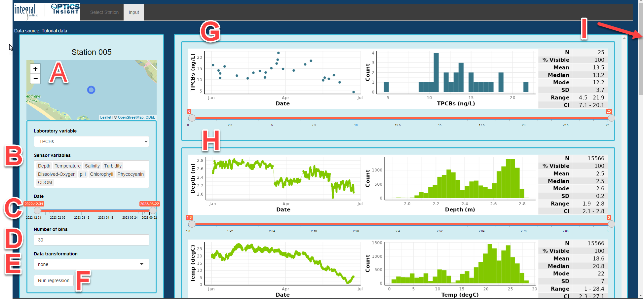Open the Leaflet attribution link
This screenshot has height=299, width=644.
[x=105, y=117]
